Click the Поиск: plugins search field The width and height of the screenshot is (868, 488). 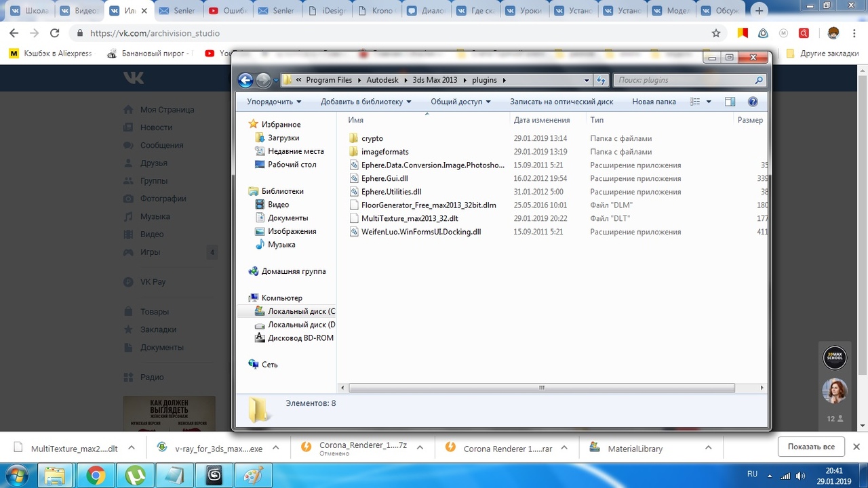(x=690, y=80)
